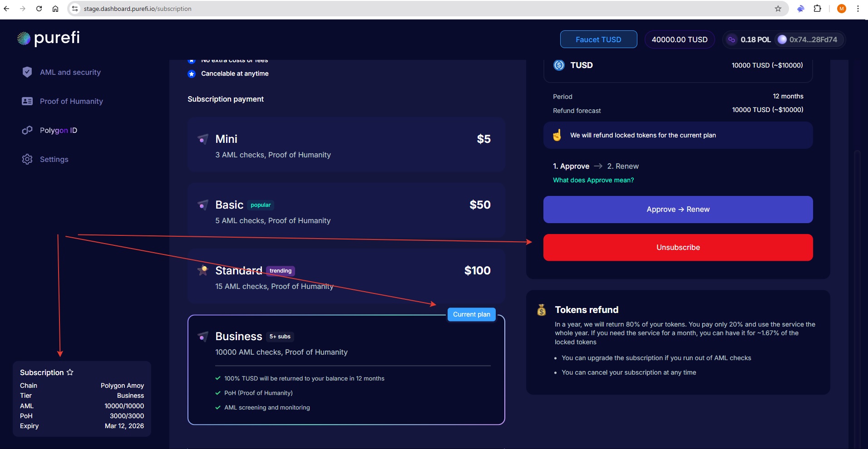Click the Settings gear icon
Image resolution: width=868 pixels, height=449 pixels.
(27, 159)
